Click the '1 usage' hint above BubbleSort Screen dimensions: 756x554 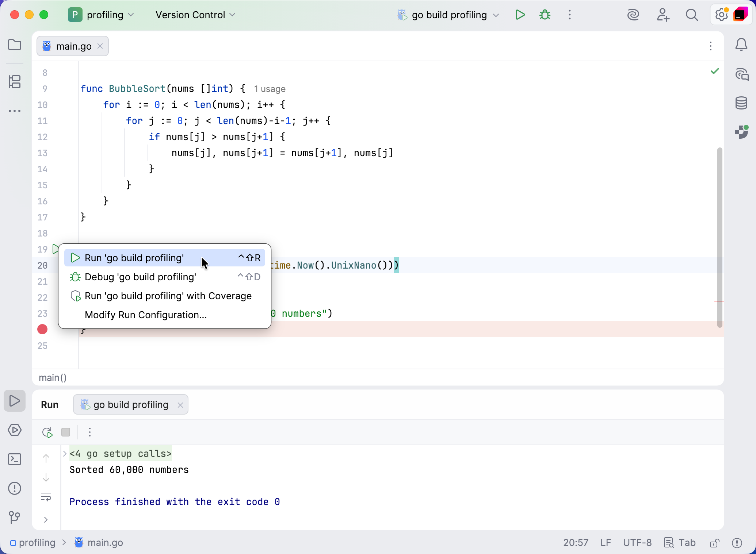pos(270,89)
